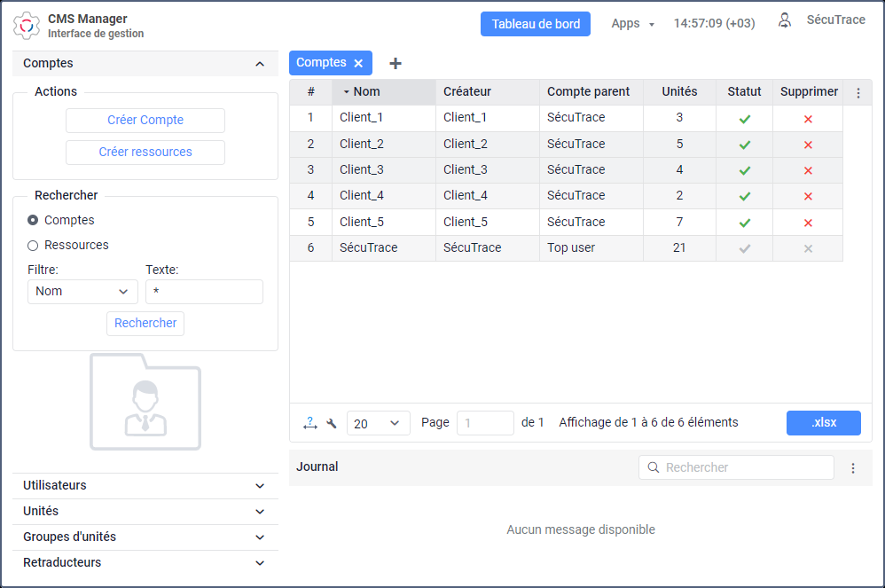Click the column auto-width arrows icon

(x=309, y=424)
